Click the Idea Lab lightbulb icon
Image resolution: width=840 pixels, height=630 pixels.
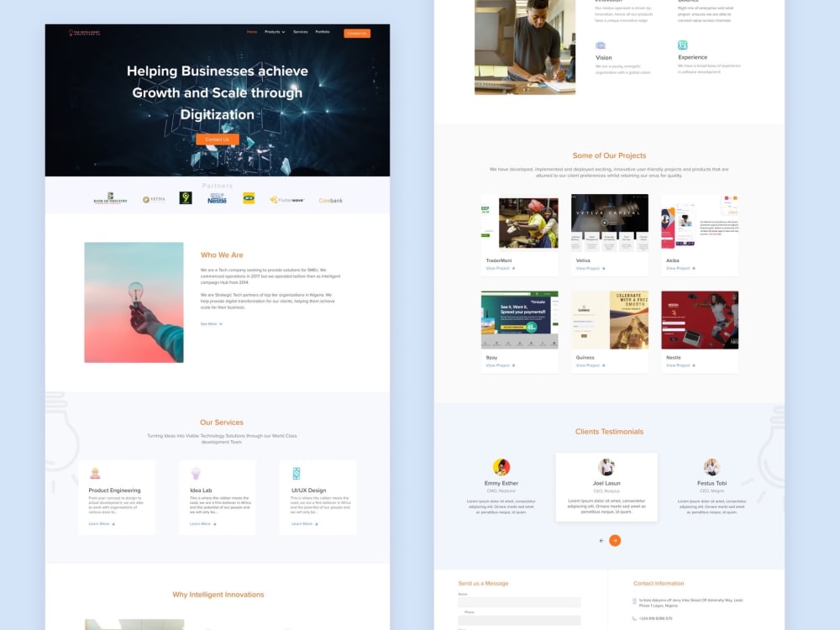[x=196, y=473]
